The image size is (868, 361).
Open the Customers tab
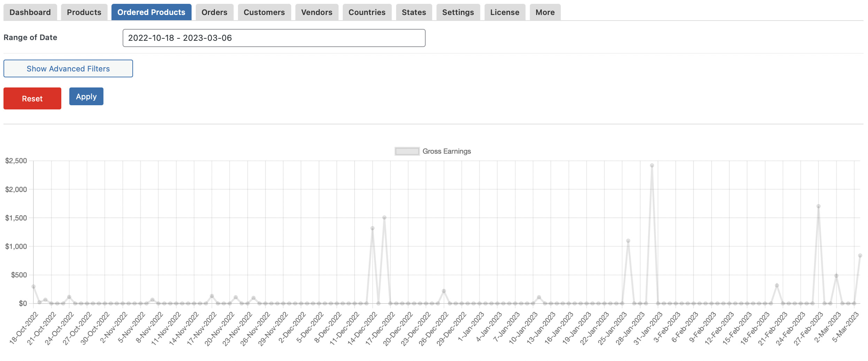[264, 12]
